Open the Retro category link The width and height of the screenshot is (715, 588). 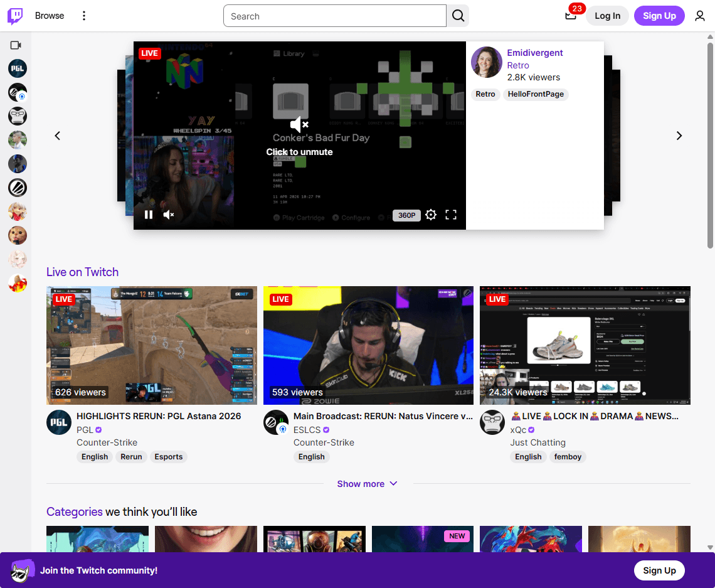click(518, 65)
